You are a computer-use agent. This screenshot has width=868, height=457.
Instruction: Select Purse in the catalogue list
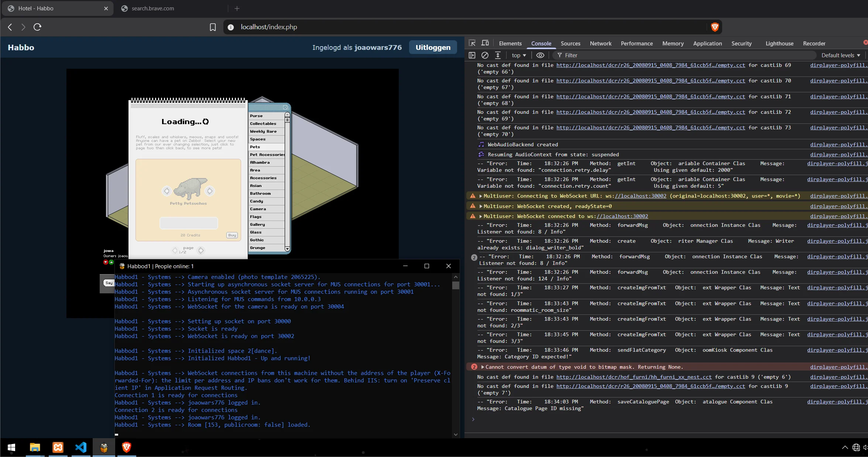click(267, 116)
